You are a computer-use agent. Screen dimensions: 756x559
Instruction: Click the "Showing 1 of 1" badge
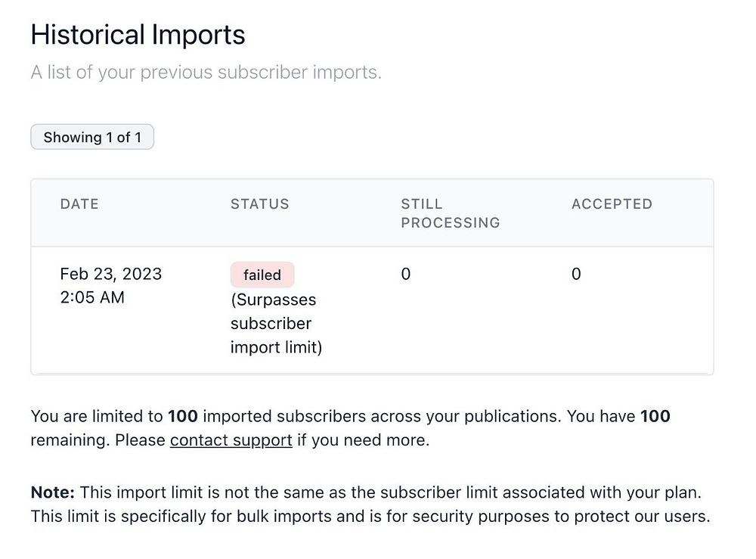(92, 138)
